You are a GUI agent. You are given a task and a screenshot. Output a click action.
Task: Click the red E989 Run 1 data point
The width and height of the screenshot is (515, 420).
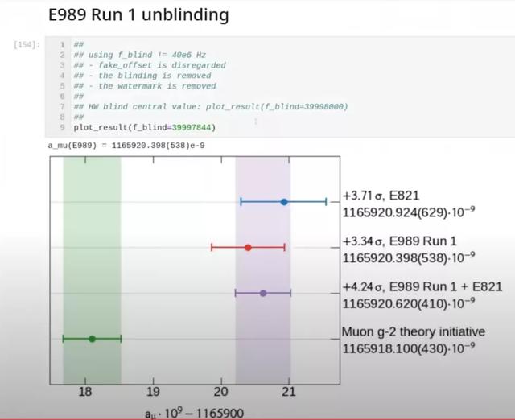coord(248,248)
